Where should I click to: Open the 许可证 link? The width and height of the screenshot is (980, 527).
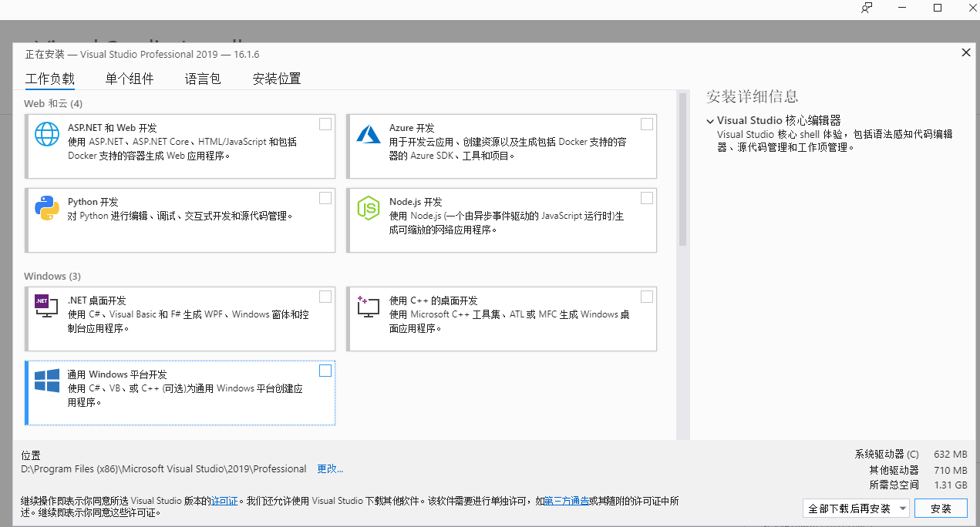click(x=224, y=501)
